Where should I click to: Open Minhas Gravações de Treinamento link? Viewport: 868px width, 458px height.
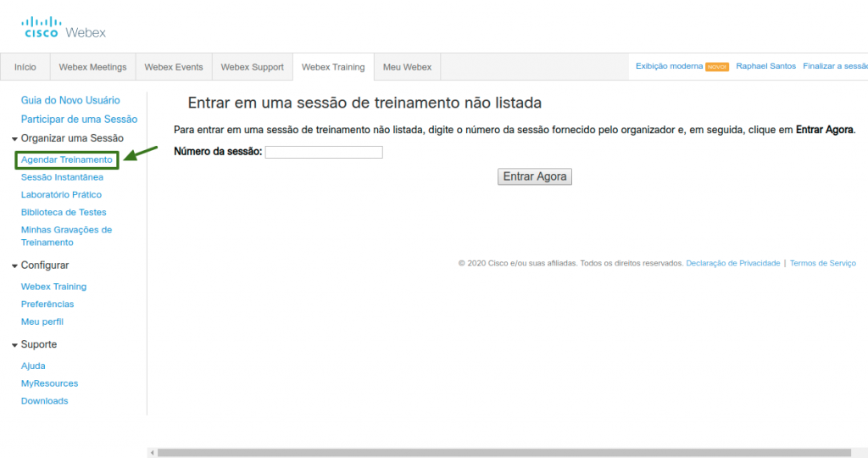[x=66, y=236]
